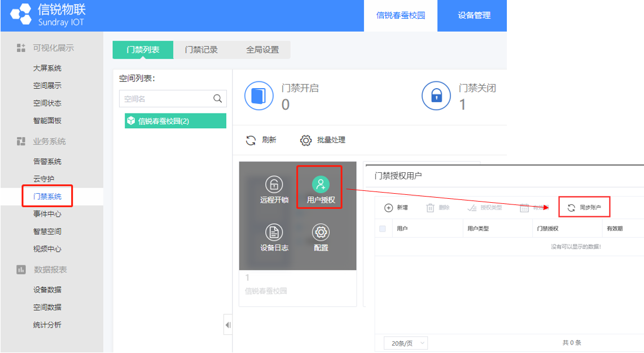Open the 信锐春蚕校园 top tab
This screenshot has height=353, width=644.
[x=400, y=16]
